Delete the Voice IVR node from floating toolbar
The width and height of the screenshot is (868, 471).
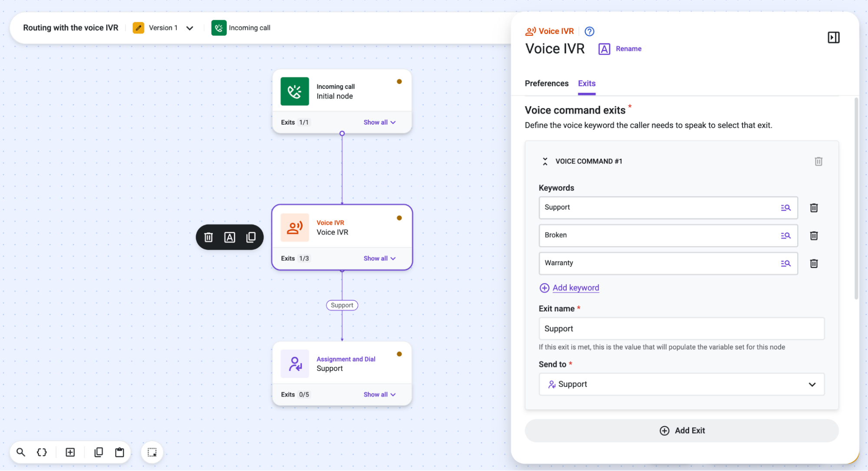(x=208, y=237)
